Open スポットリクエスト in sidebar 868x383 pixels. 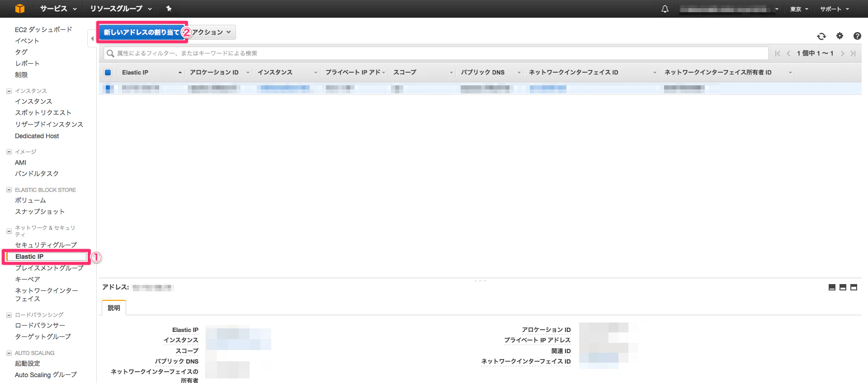coord(43,112)
